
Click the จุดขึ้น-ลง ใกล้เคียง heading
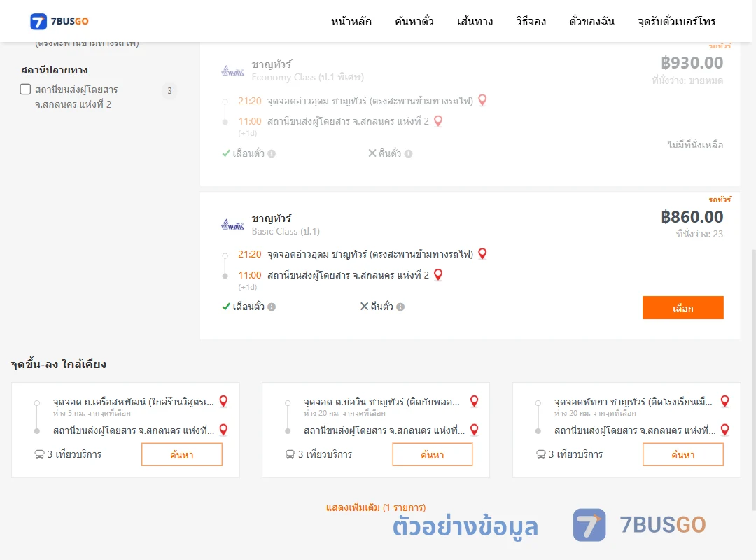[59, 364]
